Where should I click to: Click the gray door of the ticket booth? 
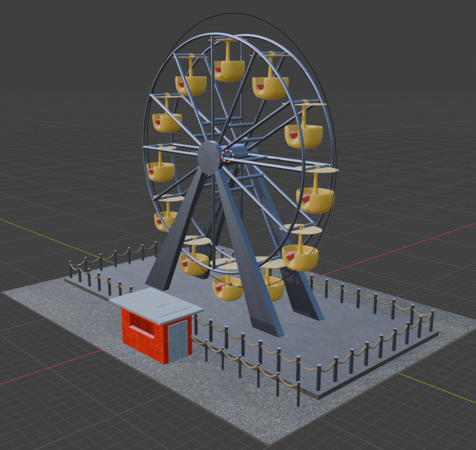tap(178, 340)
